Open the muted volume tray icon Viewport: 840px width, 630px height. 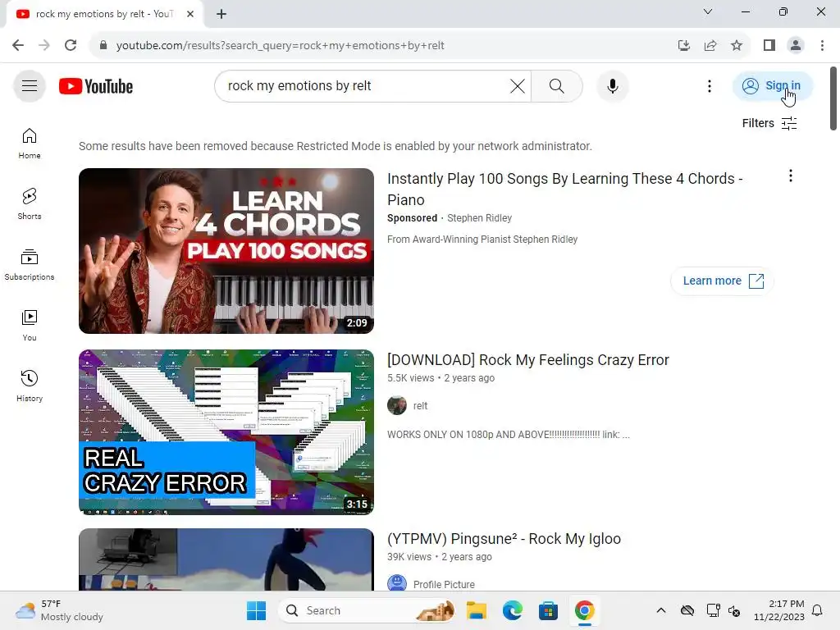734,610
